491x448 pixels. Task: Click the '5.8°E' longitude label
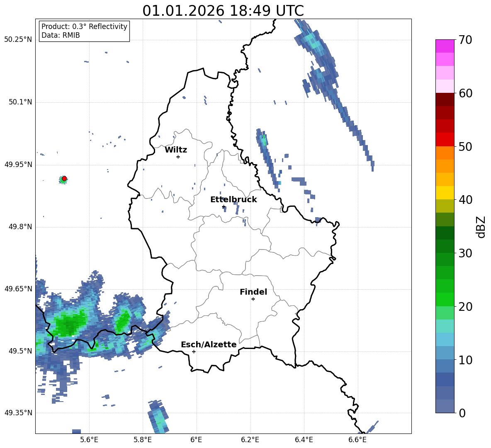(x=143, y=440)
